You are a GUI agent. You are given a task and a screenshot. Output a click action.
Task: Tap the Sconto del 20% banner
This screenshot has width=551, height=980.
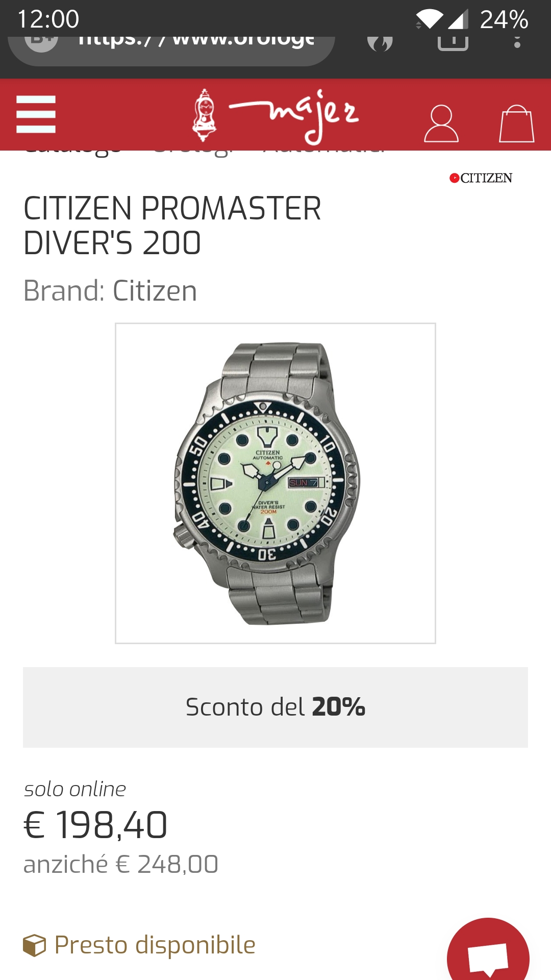click(x=275, y=707)
